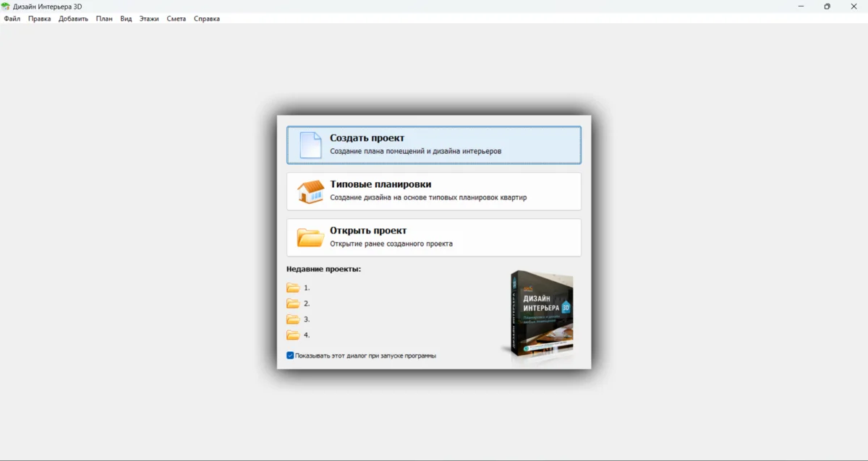Click description 'Создание плана помещений и дизайна интерьеров'

416,152
